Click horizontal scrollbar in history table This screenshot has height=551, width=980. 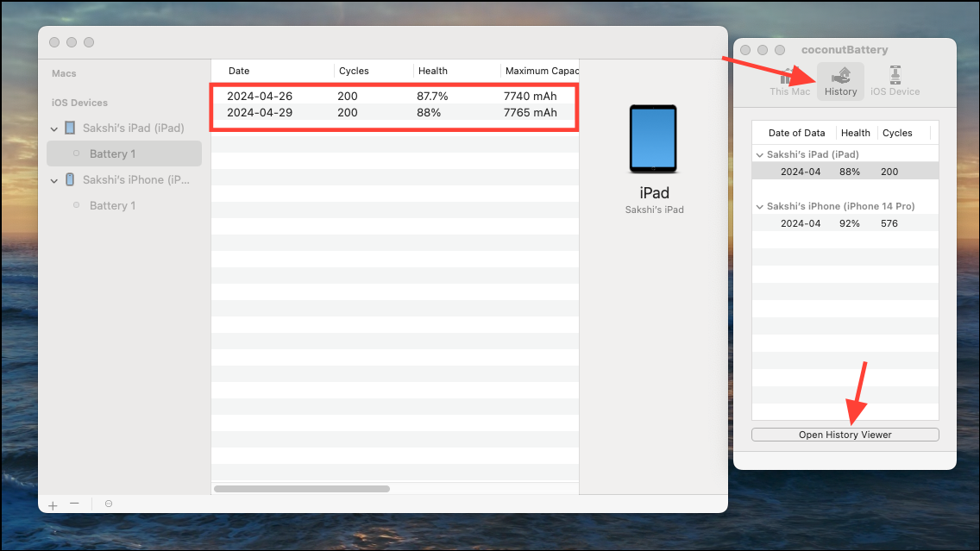[x=302, y=489]
